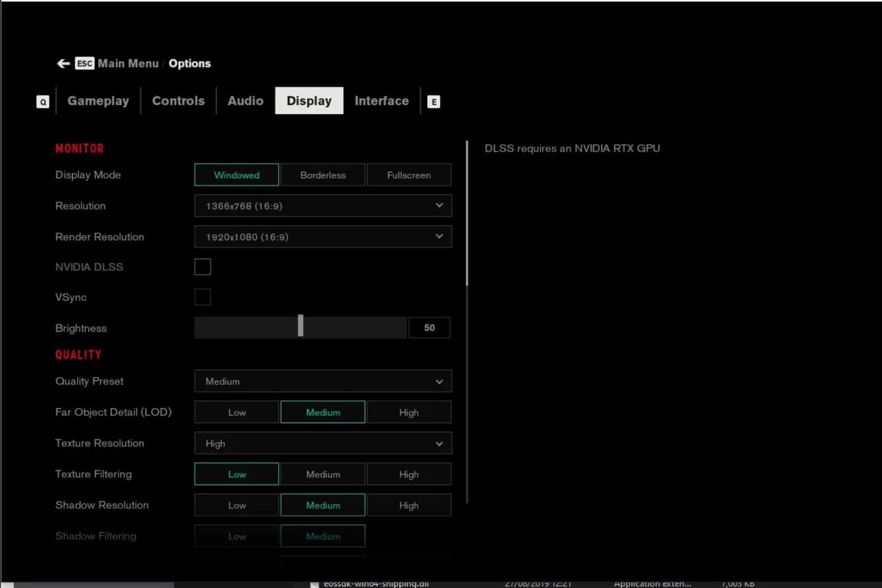Screen dimensions: 882x588
Task: Click the Main Menu breadcrumb
Action: [128, 63]
